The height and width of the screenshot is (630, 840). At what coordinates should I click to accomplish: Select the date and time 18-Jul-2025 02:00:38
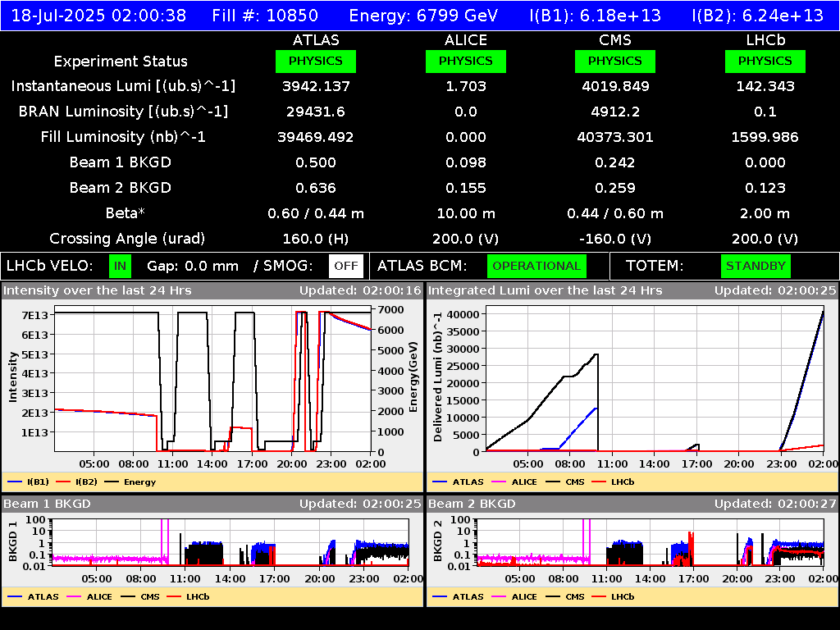click(98, 16)
